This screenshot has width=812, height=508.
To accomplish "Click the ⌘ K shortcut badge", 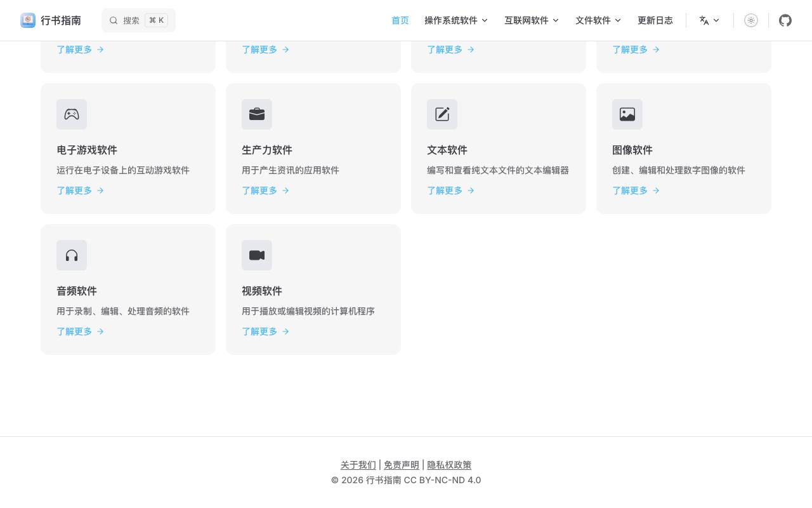I will pos(157,20).
